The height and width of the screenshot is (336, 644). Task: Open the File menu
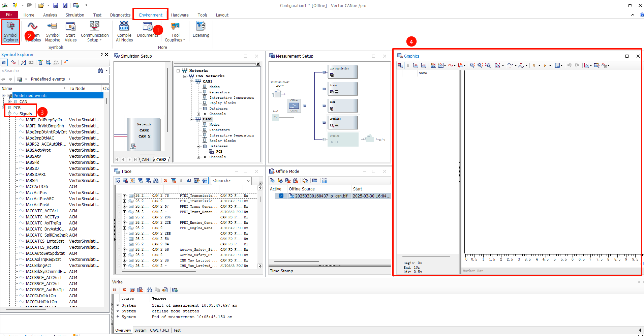point(9,15)
